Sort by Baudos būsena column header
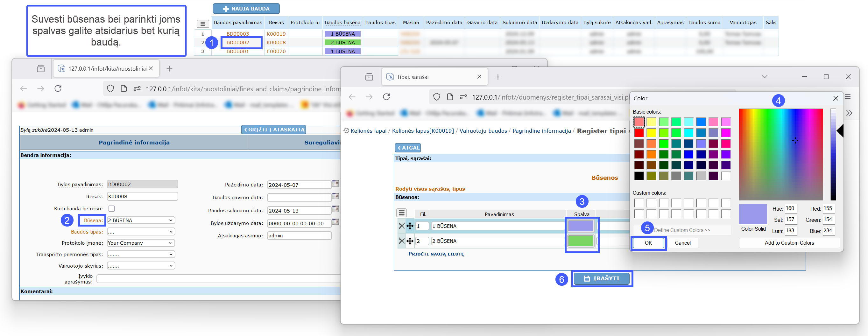Image resolution: width=868 pixels, height=336 pixels. [342, 23]
